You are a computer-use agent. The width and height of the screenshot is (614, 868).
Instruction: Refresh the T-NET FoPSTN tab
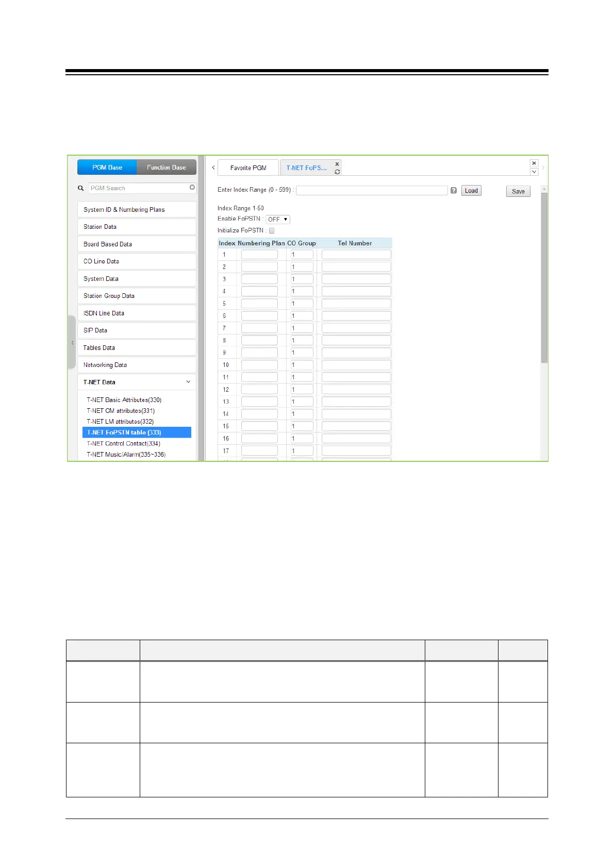[337, 172]
